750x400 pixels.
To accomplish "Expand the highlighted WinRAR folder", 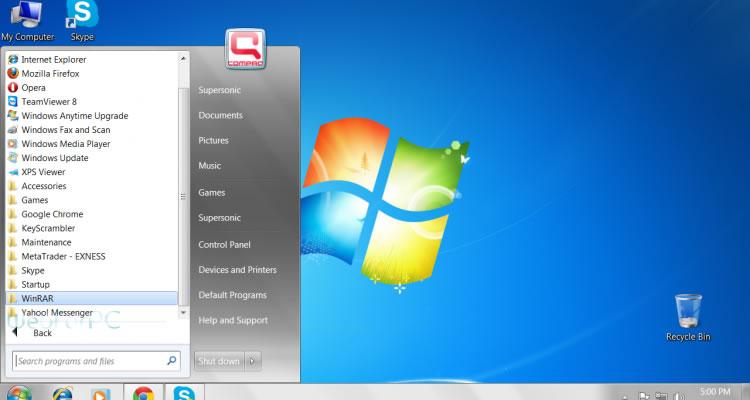I will pyautogui.click(x=91, y=298).
